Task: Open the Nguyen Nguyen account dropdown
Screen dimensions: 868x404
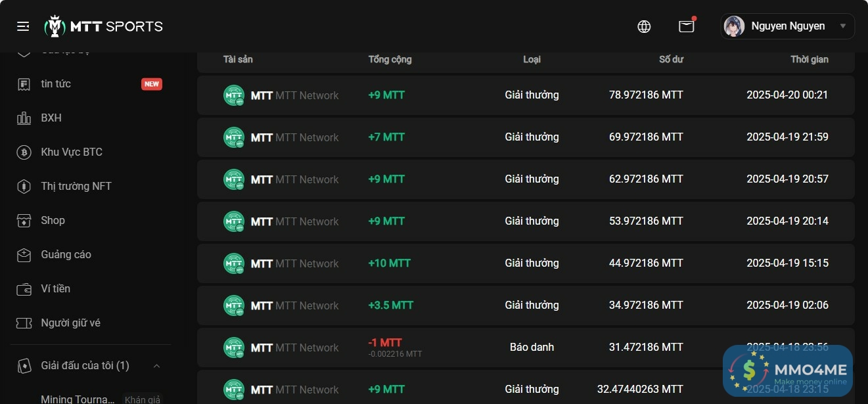Action: point(842,26)
